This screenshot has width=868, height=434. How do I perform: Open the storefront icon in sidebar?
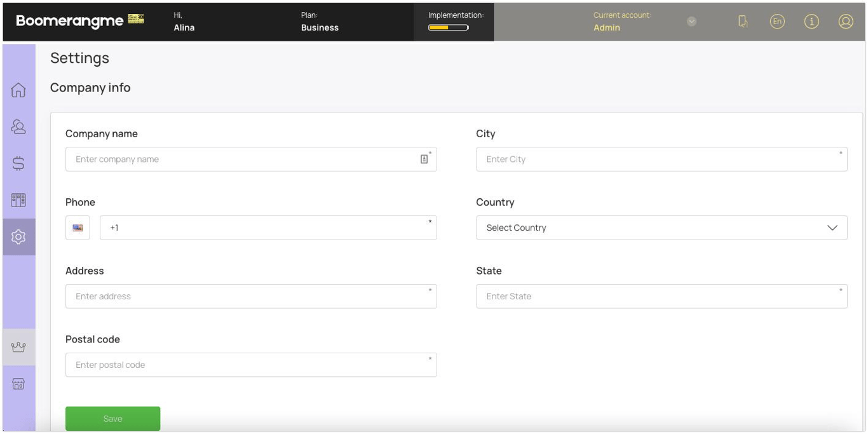point(18,384)
